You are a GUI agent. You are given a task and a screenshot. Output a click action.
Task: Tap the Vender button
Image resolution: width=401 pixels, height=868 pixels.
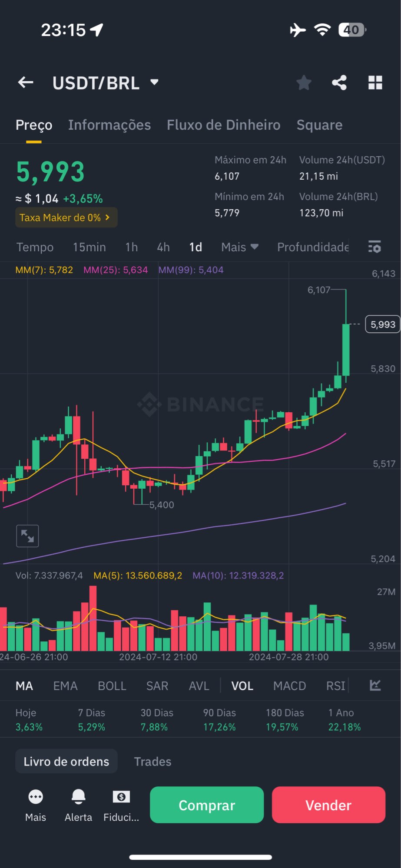tap(328, 805)
